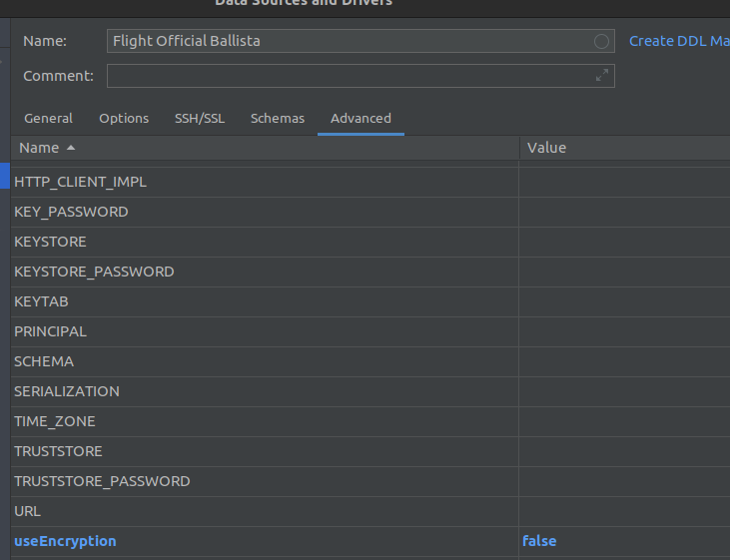The width and height of the screenshot is (730, 560).
Task: Expand the Comment field editor
Action: [602, 76]
